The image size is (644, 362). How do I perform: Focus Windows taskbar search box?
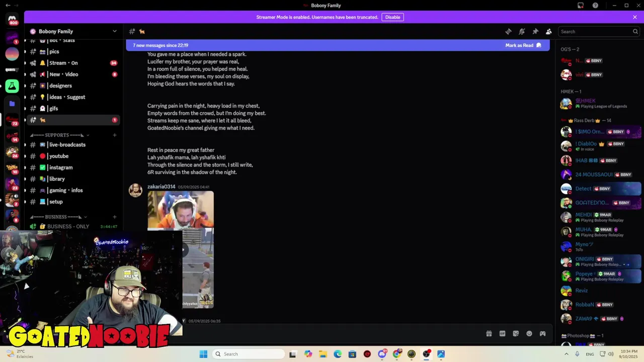point(248,354)
